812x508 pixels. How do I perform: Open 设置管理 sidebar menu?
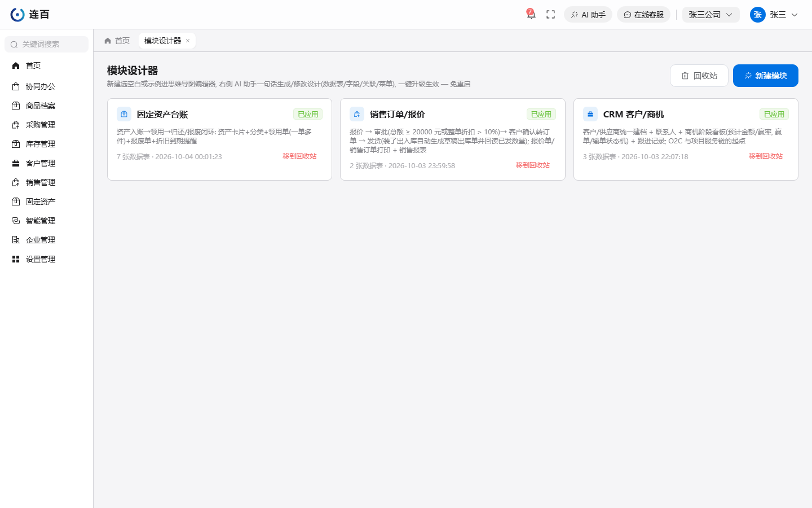[46, 259]
